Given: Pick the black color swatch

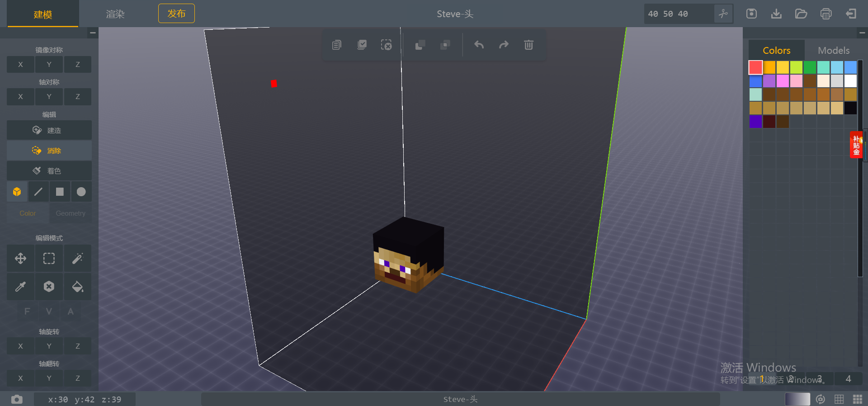Looking at the screenshot, I should click(850, 108).
